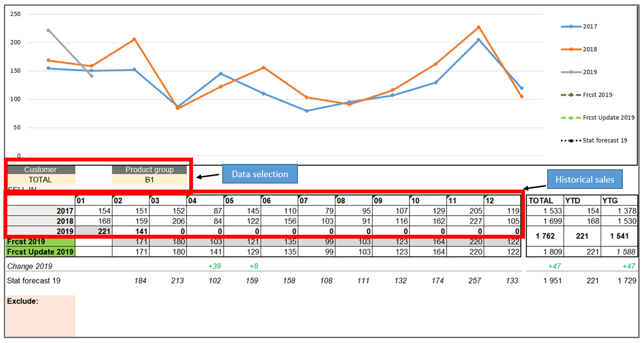Select the +39 Change 2019 value
This screenshot has width=644, height=343.
pyautogui.click(x=212, y=266)
